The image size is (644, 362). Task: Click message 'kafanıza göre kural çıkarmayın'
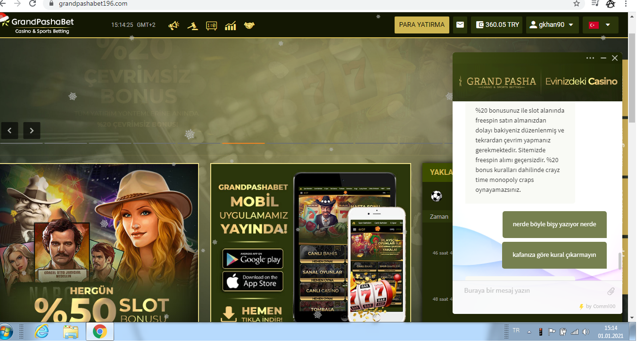tap(554, 255)
